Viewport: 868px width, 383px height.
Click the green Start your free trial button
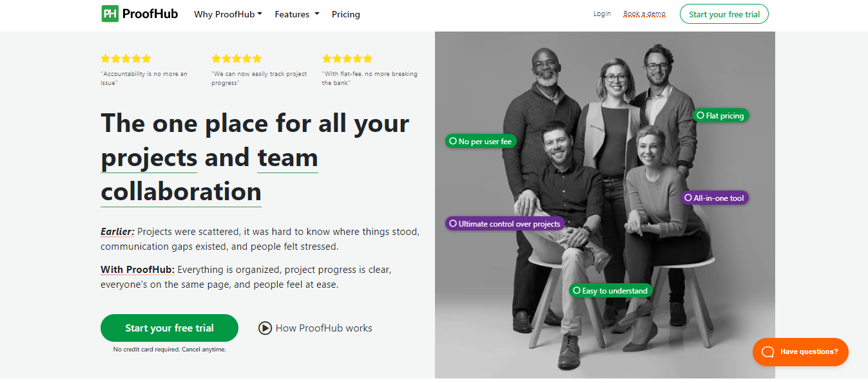[x=169, y=328]
